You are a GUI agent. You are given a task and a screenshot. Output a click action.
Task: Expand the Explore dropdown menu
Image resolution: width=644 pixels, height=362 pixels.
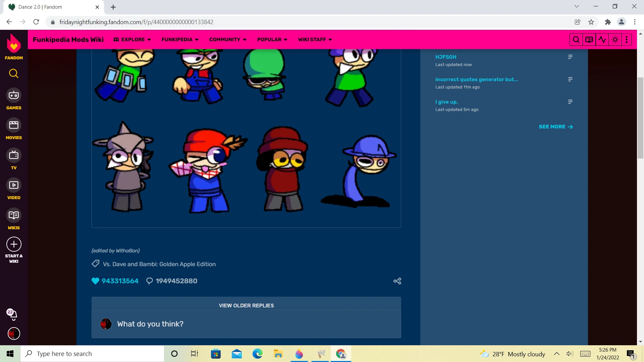(x=132, y=40)
